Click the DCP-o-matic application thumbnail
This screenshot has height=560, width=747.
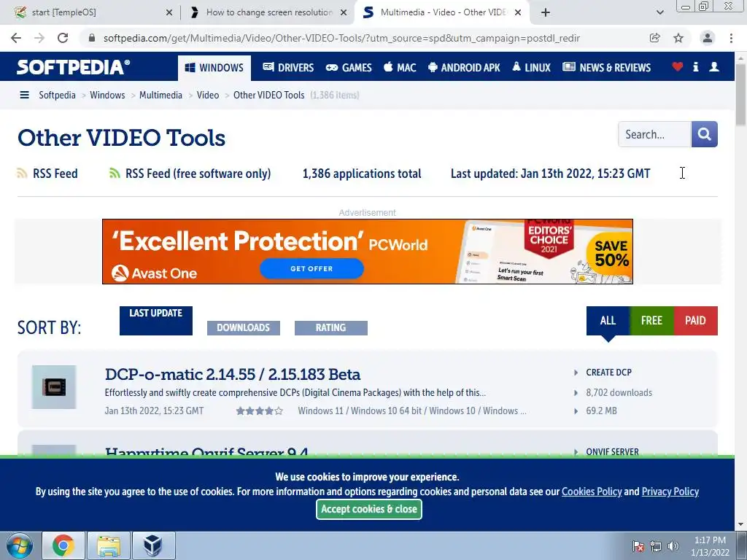tap(54, 386)
